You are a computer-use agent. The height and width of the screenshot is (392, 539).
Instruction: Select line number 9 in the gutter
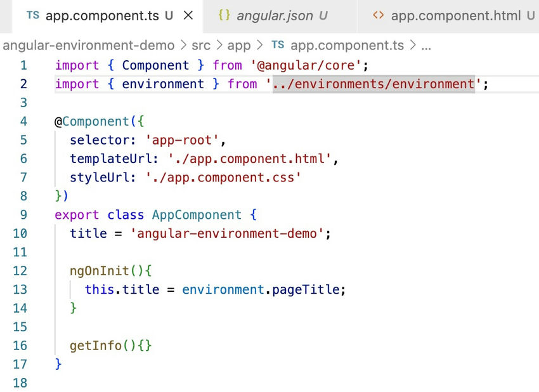pyautogui.click(x=23, y=215)
